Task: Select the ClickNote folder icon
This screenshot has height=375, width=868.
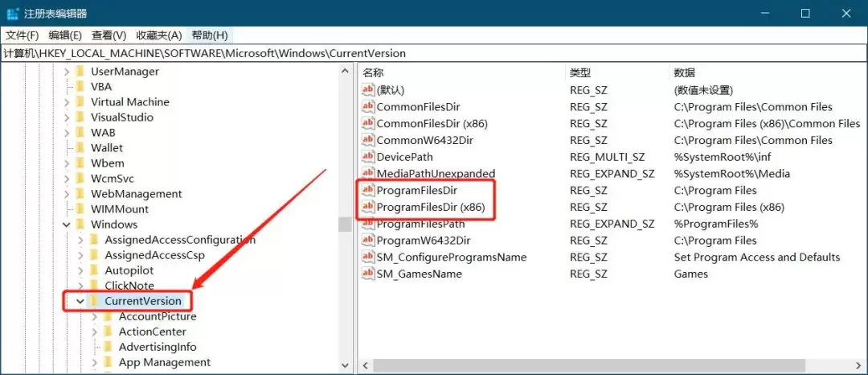Action: [x=94, y=286]
